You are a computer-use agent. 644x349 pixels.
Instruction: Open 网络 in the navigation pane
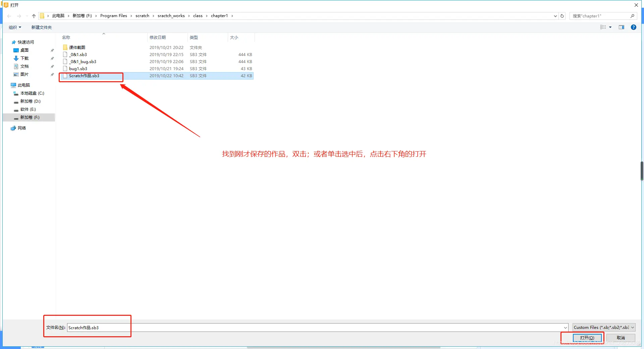pos(22,128)
